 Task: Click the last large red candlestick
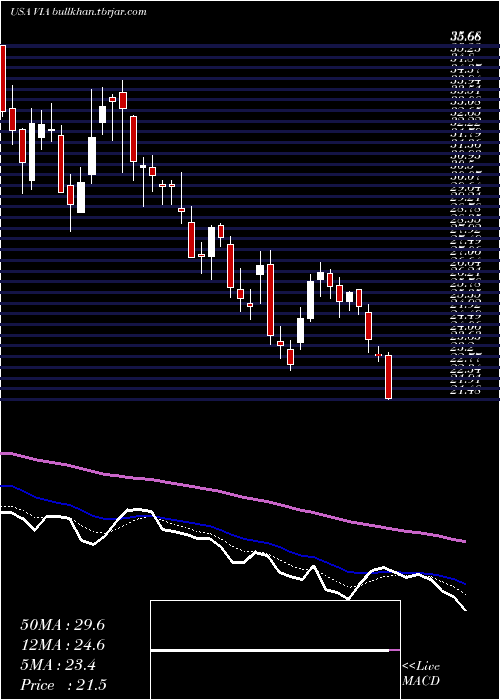click(388, 377)
